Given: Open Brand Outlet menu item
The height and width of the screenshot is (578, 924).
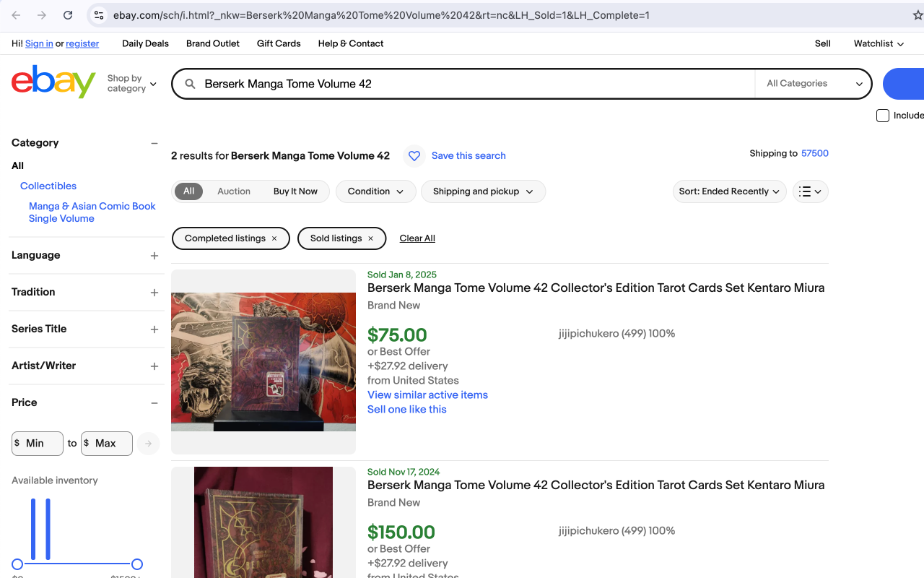Looking at the screenshot, I should tap(213, 43).
